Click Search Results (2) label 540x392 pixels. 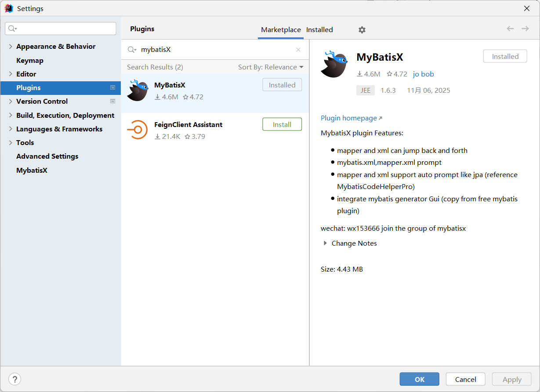point(155,67)
